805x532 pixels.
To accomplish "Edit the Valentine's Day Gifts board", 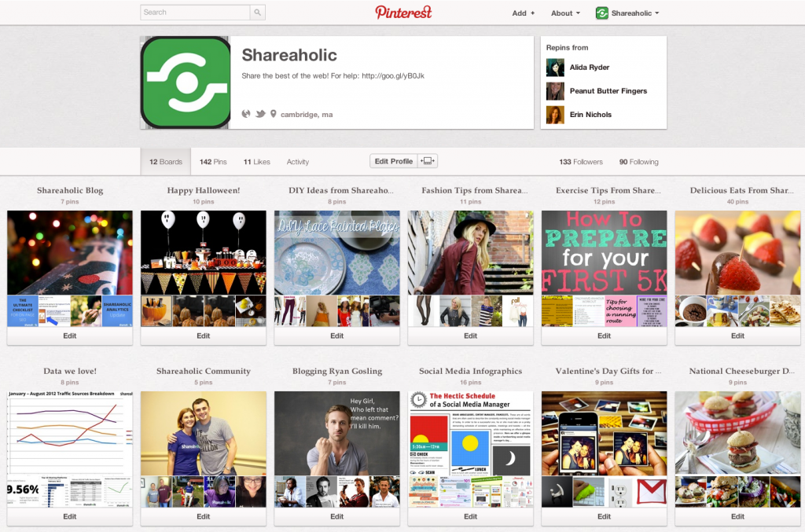I will (x=605, y=516).
